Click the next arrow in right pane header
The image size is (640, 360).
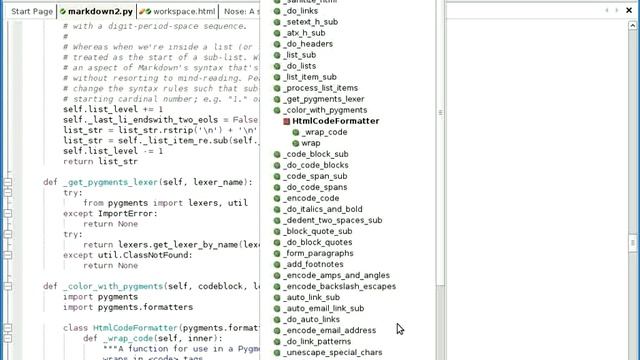[x=616, y=10]
